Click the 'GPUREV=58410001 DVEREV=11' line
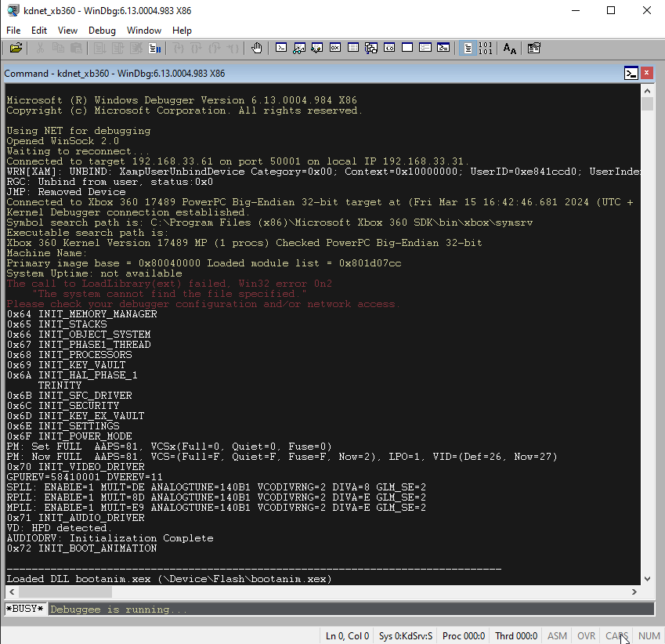Image resolution: width=665 pixels, height=644 pixels. point(85,477)
